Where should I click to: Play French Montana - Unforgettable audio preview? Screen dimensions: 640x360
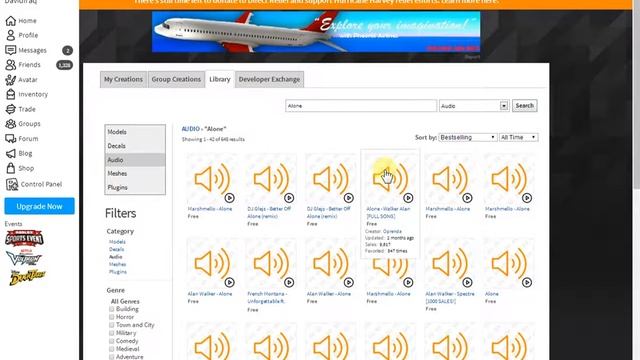[289, 282]
